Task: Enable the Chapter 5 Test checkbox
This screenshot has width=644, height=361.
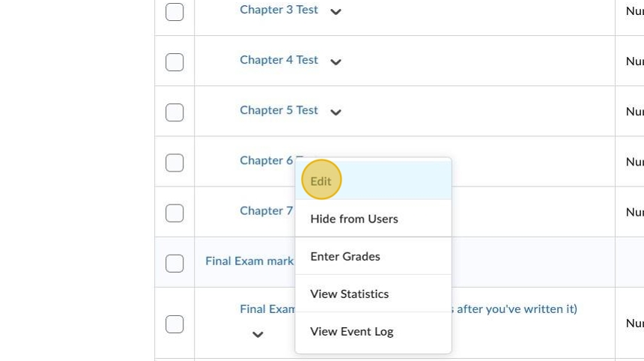Action: pyautogui.click(x=174, y=112)
